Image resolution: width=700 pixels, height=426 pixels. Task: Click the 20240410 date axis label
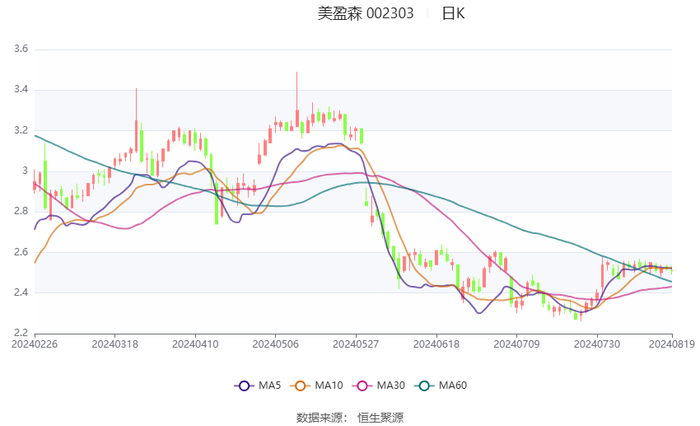(194, 344)
